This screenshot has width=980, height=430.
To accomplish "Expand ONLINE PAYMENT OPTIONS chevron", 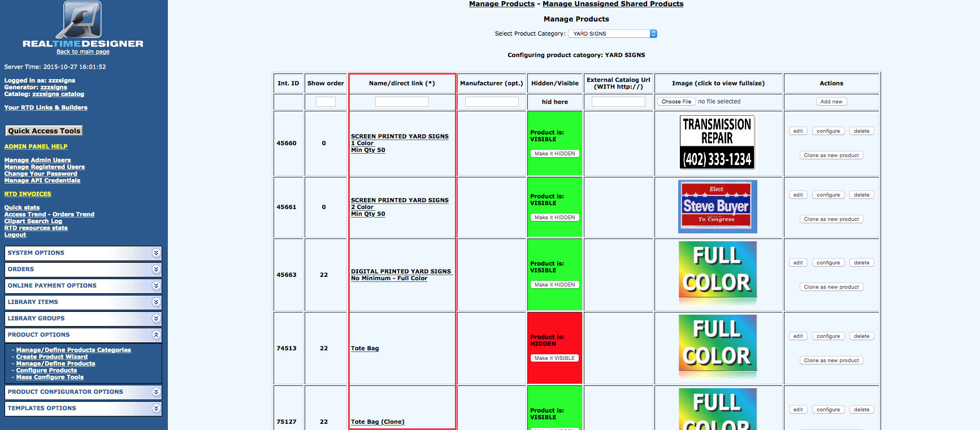I will point(156,286).
